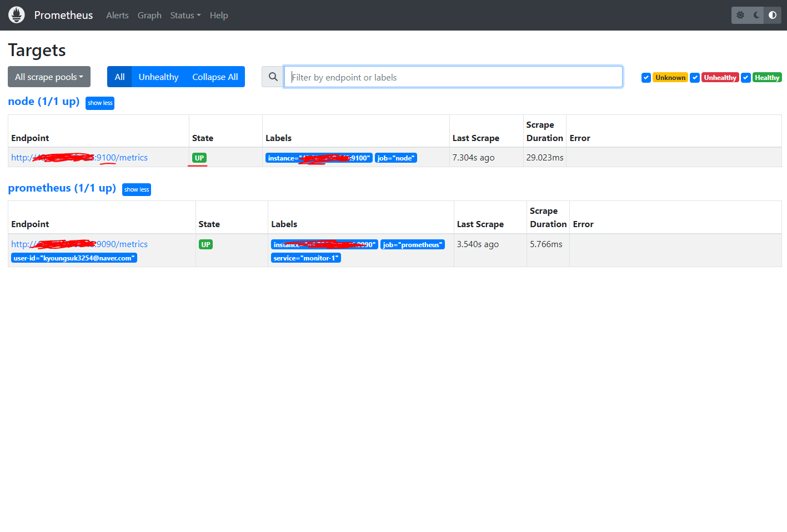This screenshot has height=532, width=787.
Task: Click the service="monitor-1" label
Action: click(x=305, y=258)
